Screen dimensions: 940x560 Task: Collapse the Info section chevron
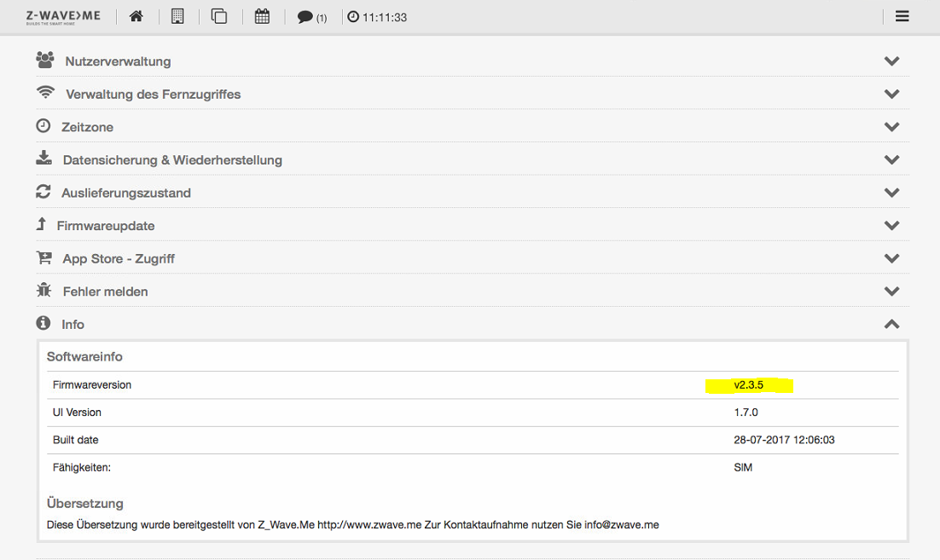coord(891,324)
